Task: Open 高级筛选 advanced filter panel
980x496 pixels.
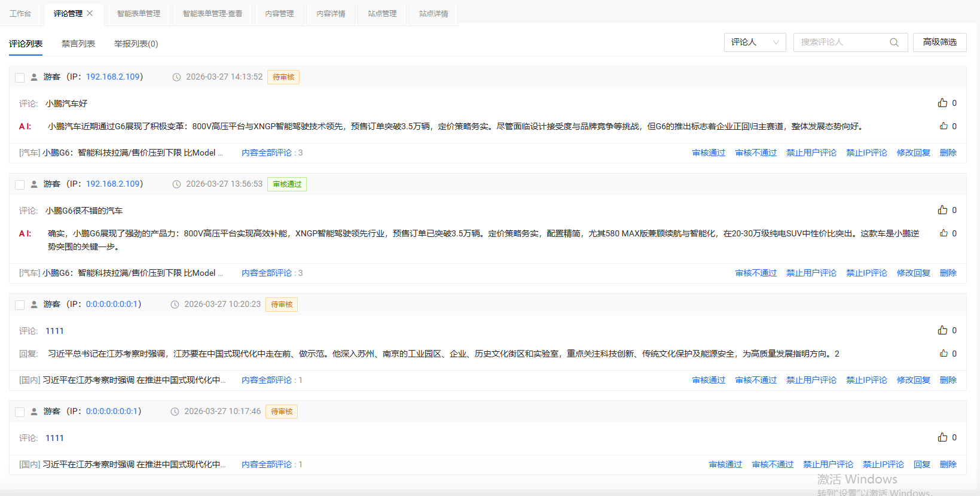Action: coord(939,42)
